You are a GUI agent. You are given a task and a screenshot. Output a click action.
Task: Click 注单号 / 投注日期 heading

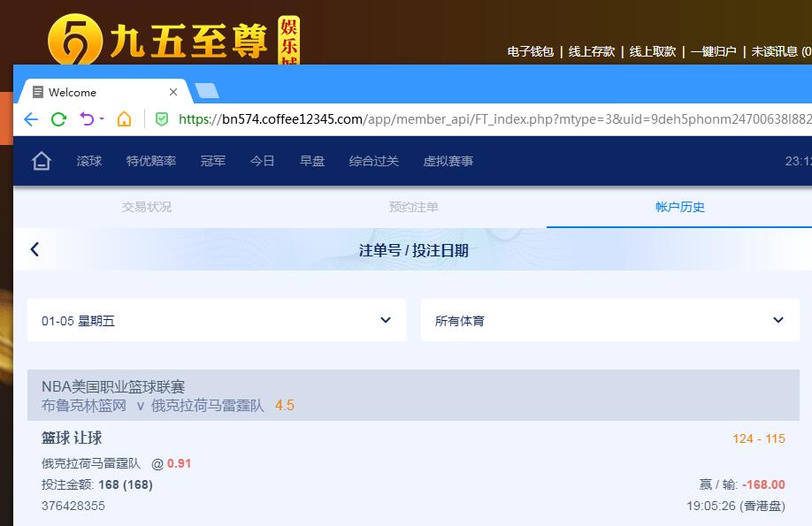click(x=414, y=250)
